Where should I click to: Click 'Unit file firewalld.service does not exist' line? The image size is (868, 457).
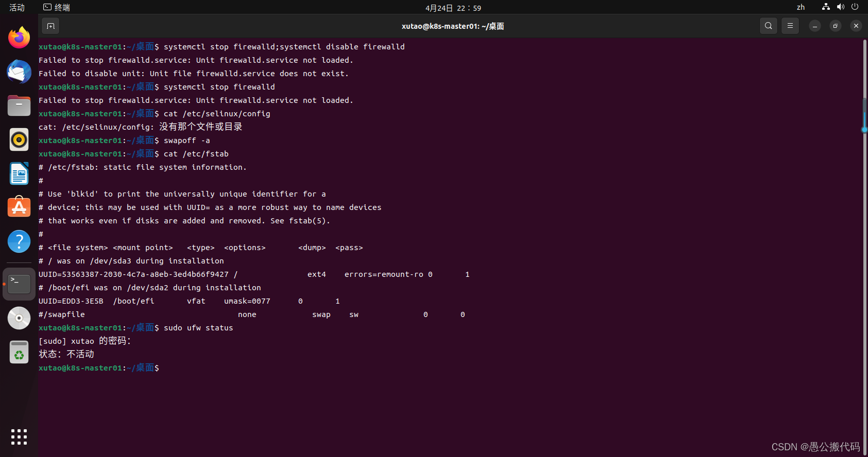pyautogui.click(x=194, y=74)
